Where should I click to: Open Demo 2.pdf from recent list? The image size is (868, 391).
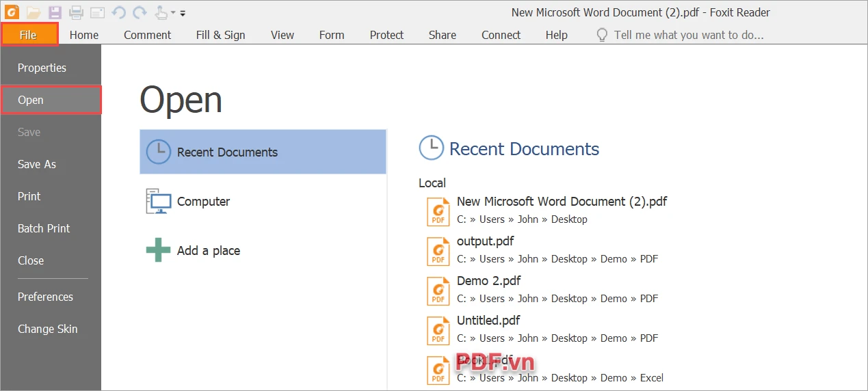click(488, 280)
